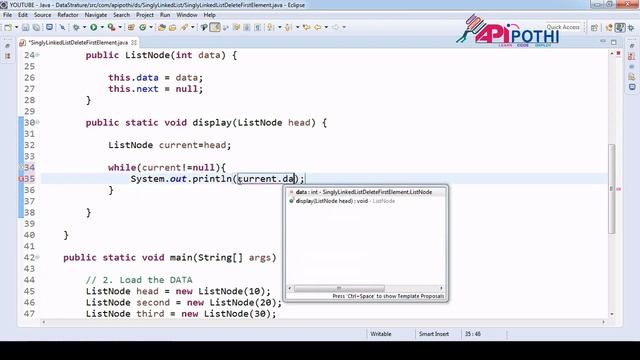640x360 pixels.
Task: Toggle the highlighted Mark Occurrences button
Action: 215,27
